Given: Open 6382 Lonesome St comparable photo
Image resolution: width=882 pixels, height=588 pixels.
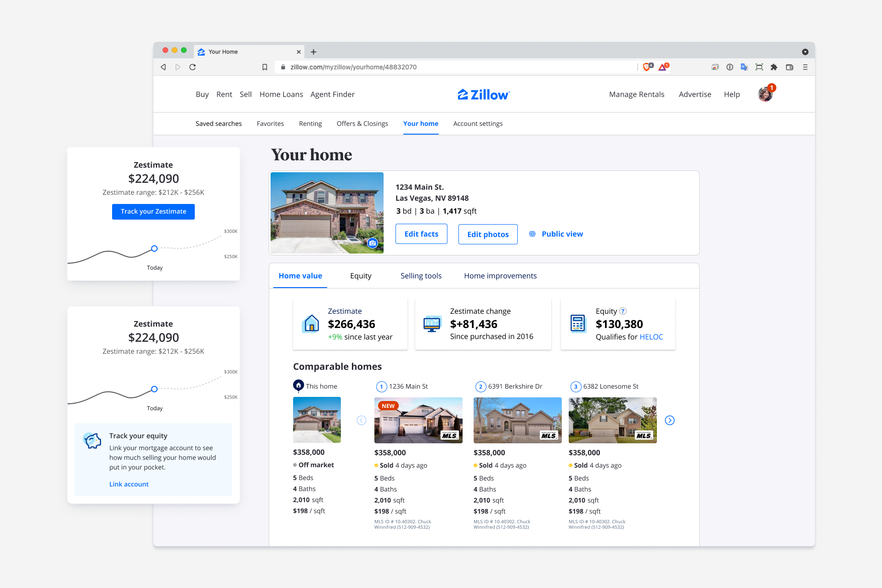Looking at the screenshot, I should 613,420.
